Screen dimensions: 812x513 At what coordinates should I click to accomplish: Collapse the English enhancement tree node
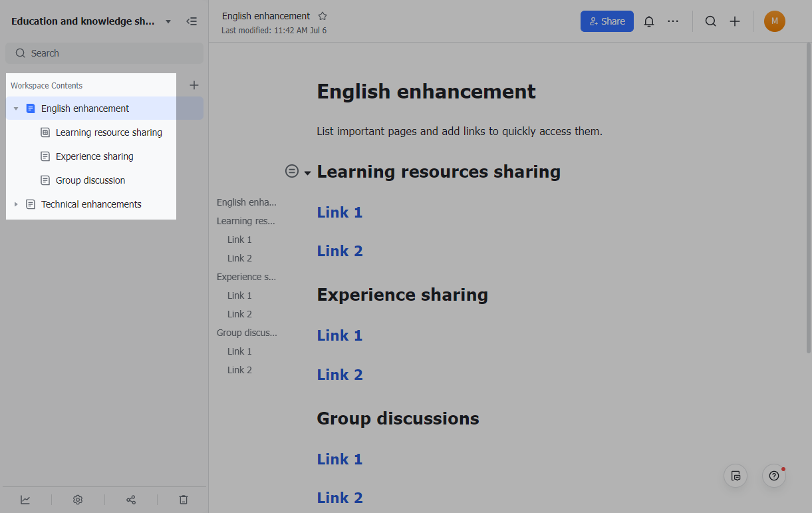[x=16, y=108]
